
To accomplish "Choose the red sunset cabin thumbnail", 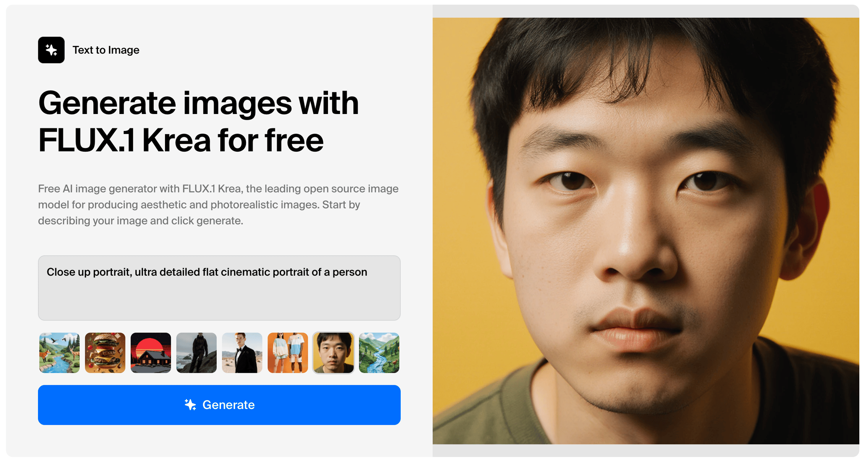I will click(x=151, y=353).
